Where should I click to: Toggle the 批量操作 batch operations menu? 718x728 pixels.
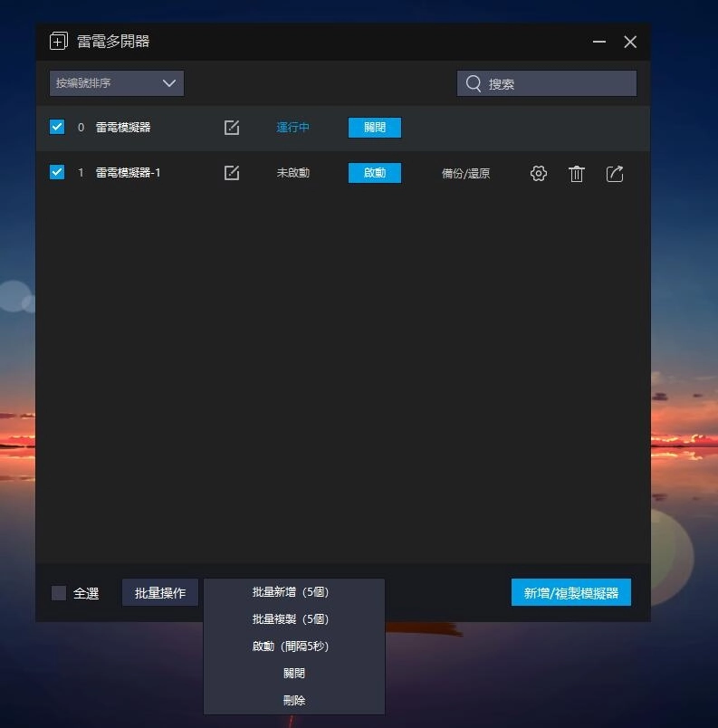pos(160,593)
